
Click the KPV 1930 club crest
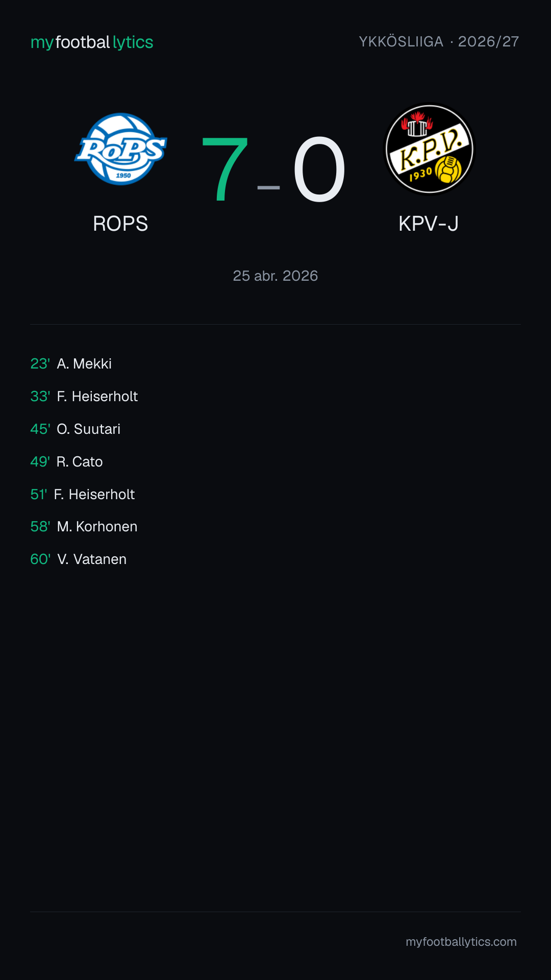[429, 150]
